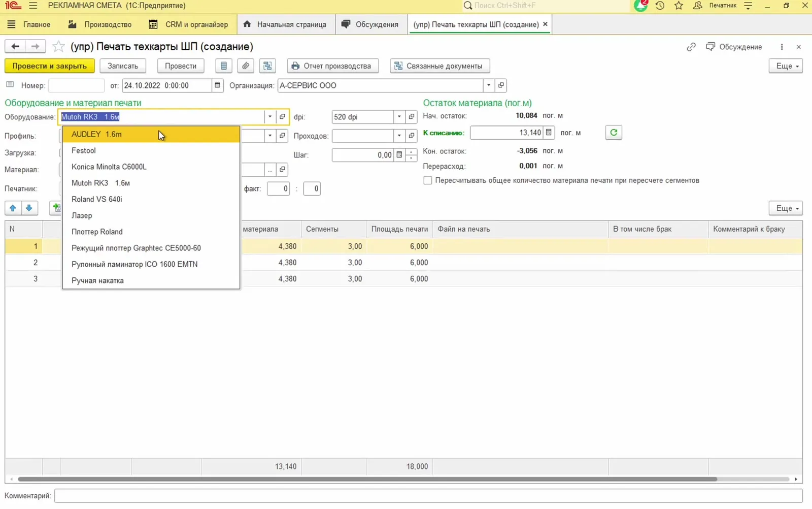Expand the Организация dropdown list
Screen dimensions: 812x509
(x=489, y=85)
